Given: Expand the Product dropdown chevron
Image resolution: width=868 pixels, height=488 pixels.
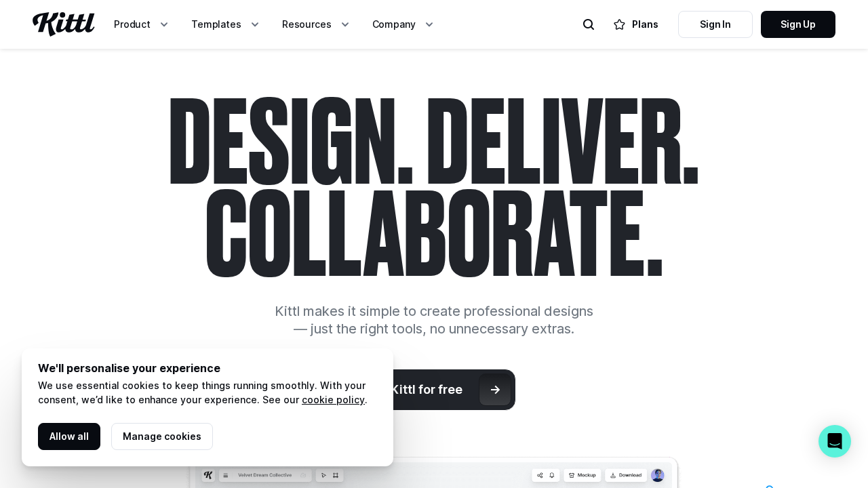Looking at the screenshot, I should pos(164,24).
